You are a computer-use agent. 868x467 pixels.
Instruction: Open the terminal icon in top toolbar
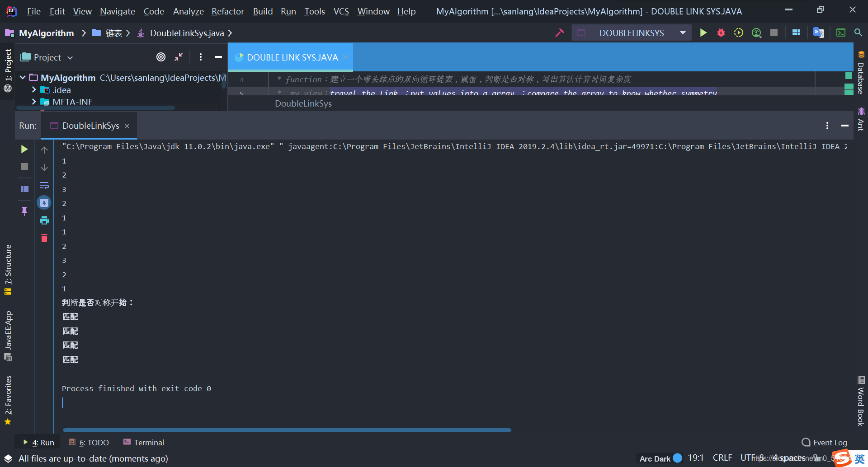pyautogui.click(x=841, y=33)
